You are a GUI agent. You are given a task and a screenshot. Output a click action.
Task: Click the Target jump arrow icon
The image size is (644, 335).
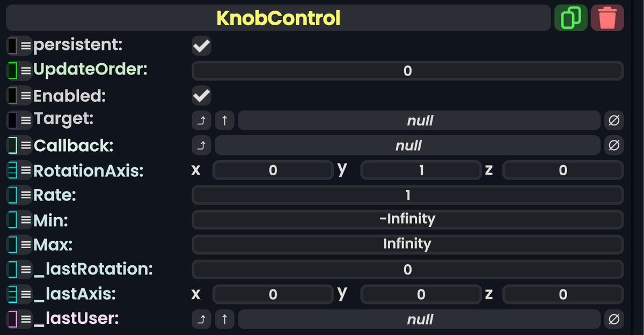point(201,120)
